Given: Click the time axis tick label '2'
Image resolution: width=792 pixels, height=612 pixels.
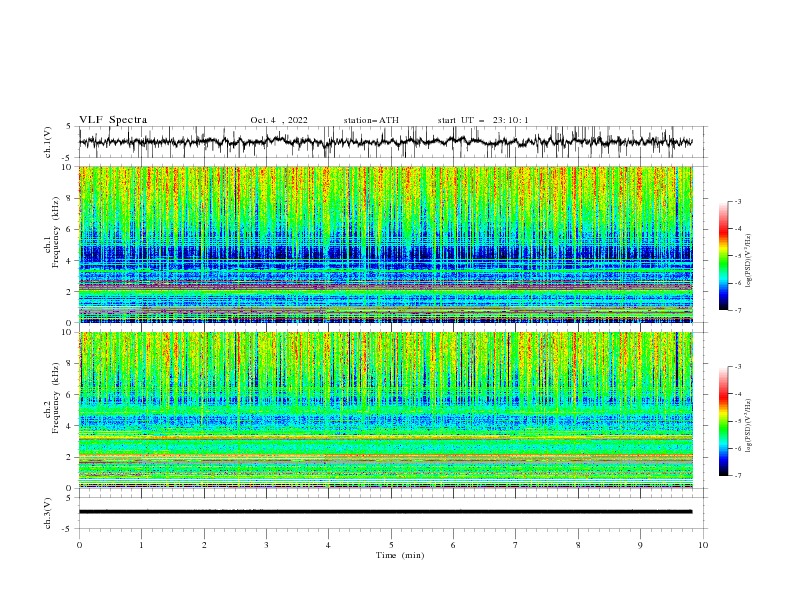Looking at the screenshot, I should 204,545.
